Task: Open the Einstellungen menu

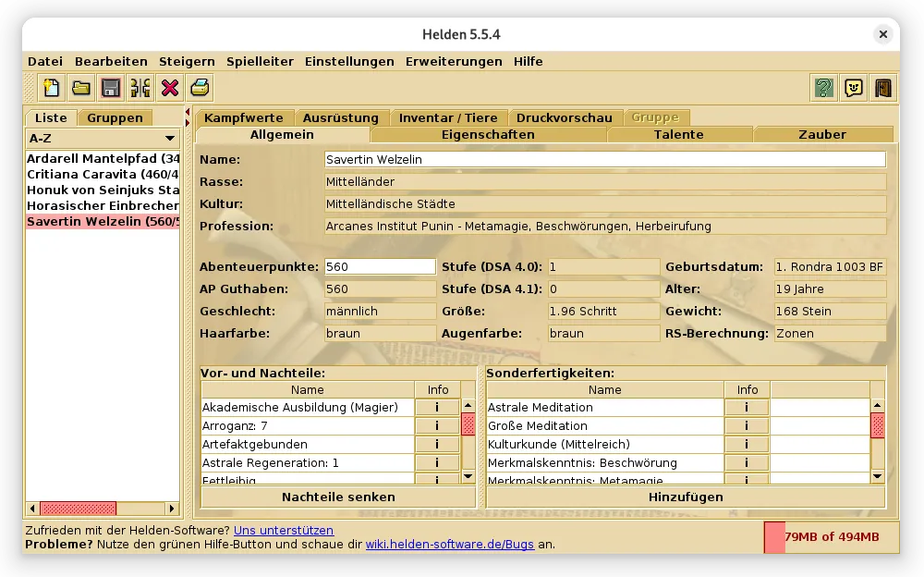Action: pos(349,61)
